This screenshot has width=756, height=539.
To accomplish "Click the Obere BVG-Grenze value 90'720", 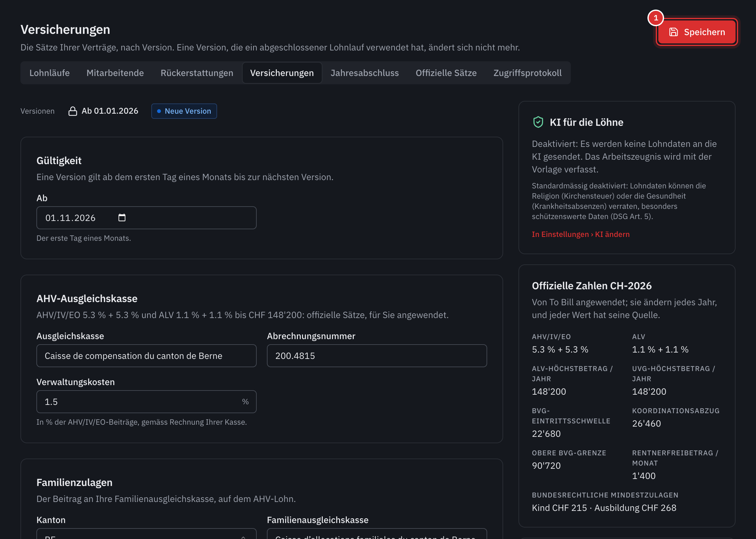I will [x=546, y=465].
